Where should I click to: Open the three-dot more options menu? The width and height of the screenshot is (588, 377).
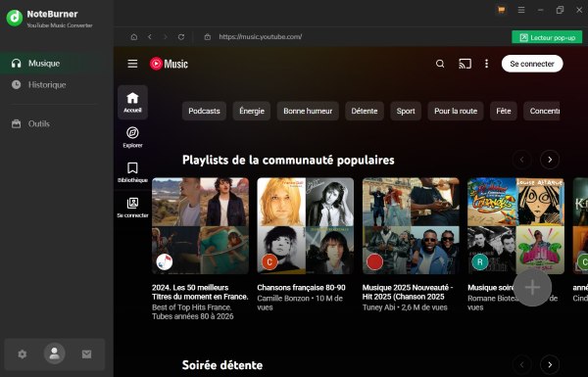point(486,64)
